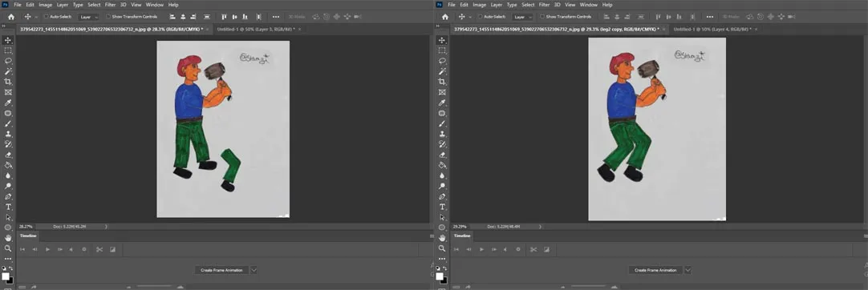Expand Create Frame Animation dropdown in left window
Screen dimensions: 868x290
pyautogui.click(x=254, y=270)
